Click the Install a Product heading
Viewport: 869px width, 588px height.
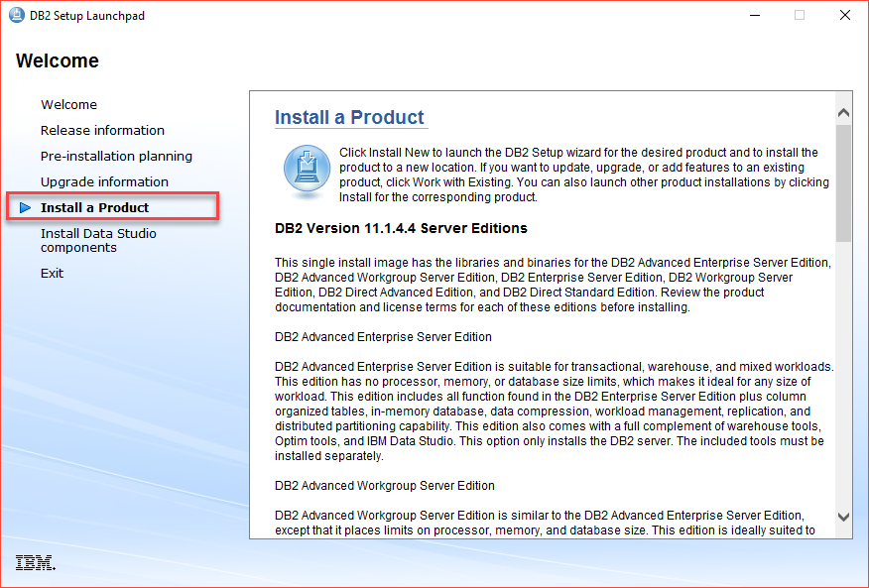(349, 117)
